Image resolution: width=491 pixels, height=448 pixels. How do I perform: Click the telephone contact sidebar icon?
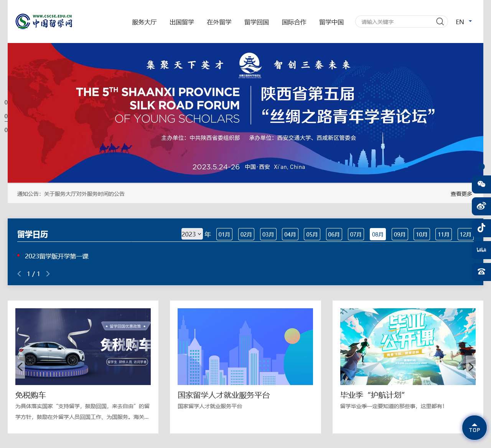coord(481,272)
